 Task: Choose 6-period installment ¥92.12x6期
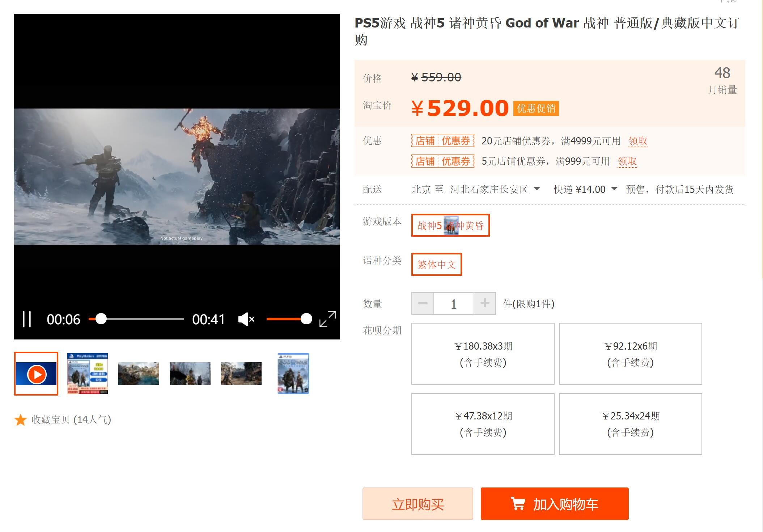[x=631, y=354]
